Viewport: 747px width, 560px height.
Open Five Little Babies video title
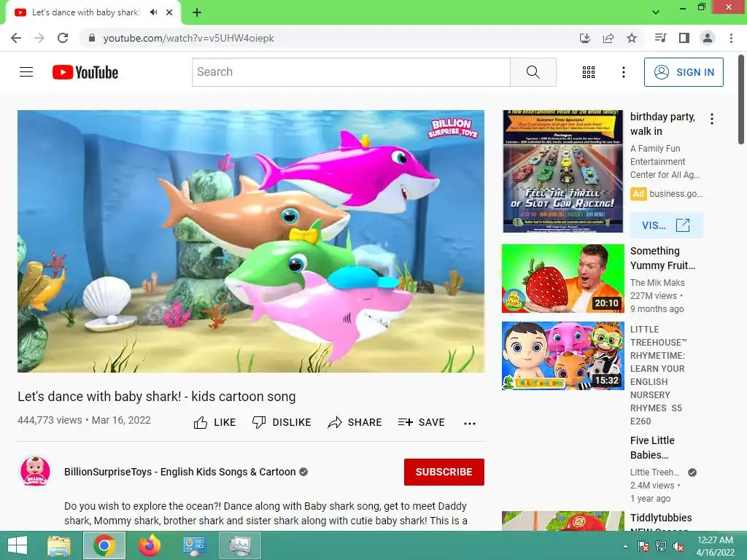tap(652, 448)
